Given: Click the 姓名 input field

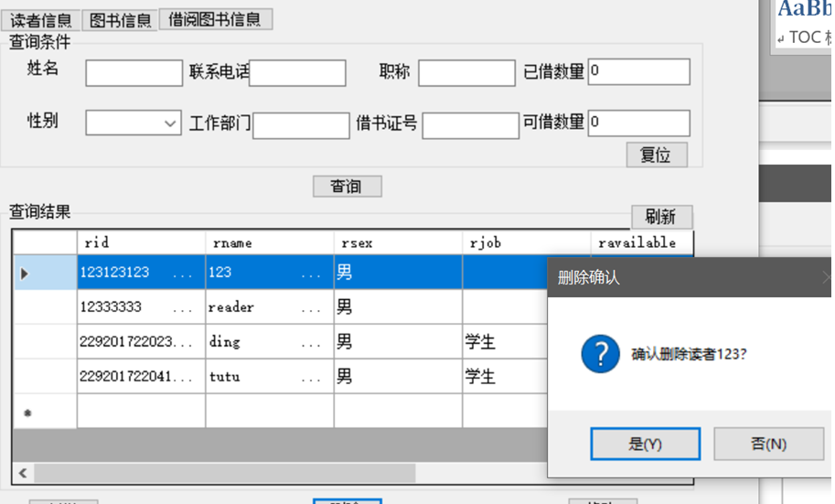Looking at the screenshot, I should click(134, 73).
